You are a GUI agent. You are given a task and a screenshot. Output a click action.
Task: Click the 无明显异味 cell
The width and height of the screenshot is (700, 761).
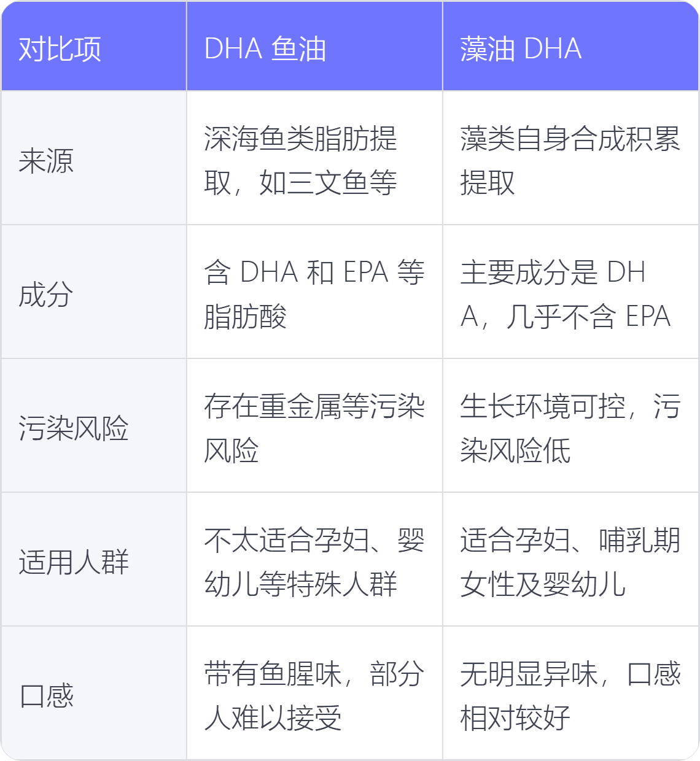pyautogui.click(x=570, y=693)
